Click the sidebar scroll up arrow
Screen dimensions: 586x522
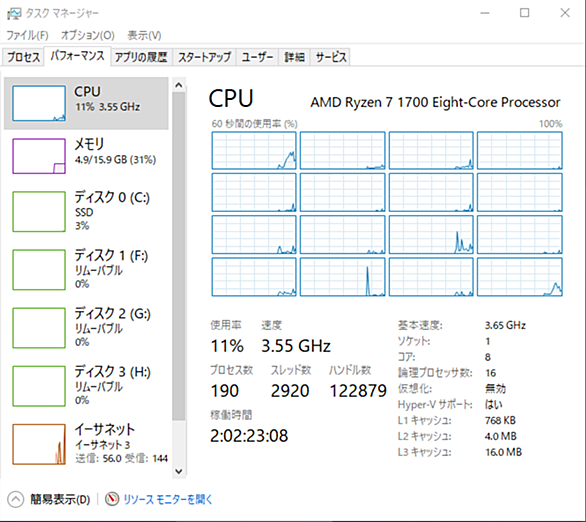179,86
